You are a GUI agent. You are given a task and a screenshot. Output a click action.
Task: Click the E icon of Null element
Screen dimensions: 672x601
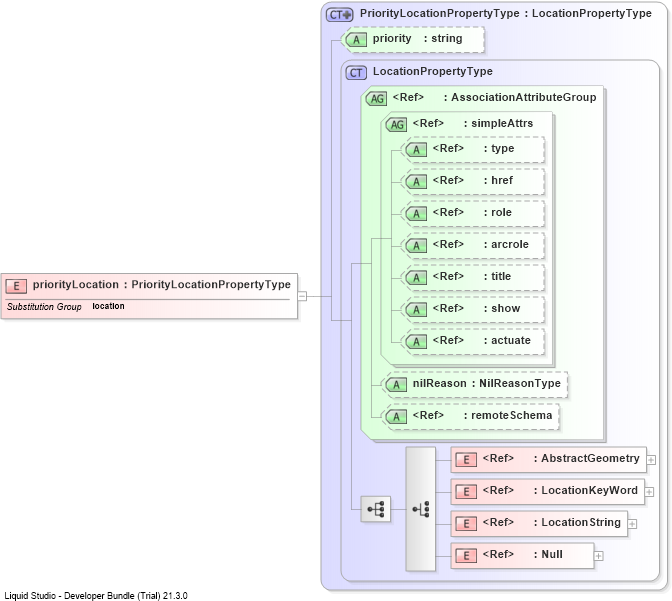(x=466, y=556)
